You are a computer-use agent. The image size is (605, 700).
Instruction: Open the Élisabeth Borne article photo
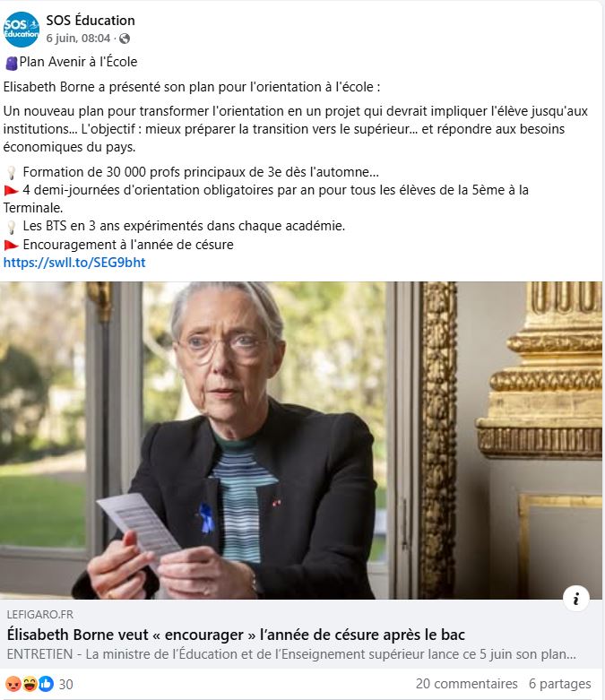(301, 440)
